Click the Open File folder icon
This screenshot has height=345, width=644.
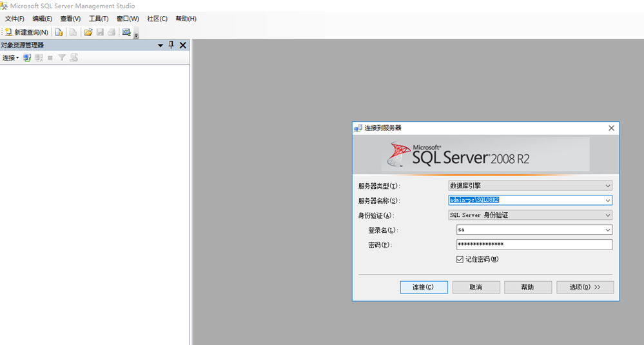point(88,32)
